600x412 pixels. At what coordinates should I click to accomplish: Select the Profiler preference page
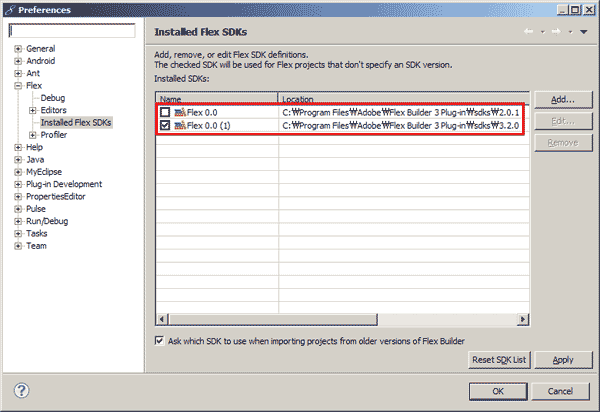point(54,135)
